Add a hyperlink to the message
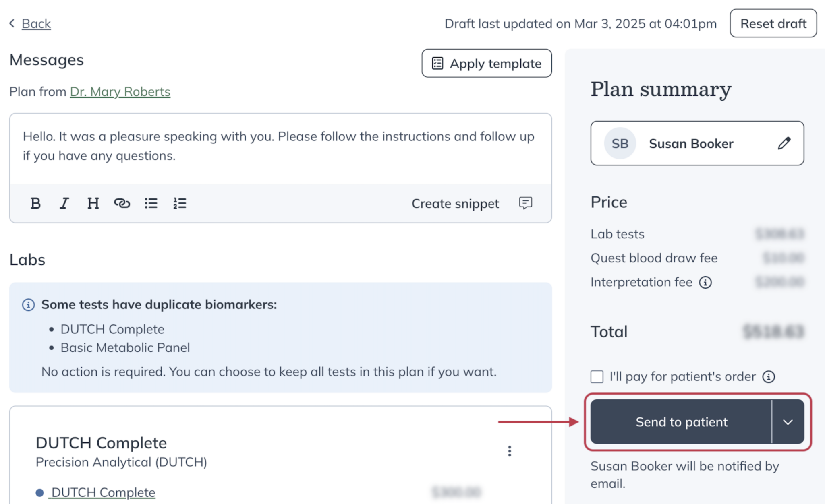 122,203
